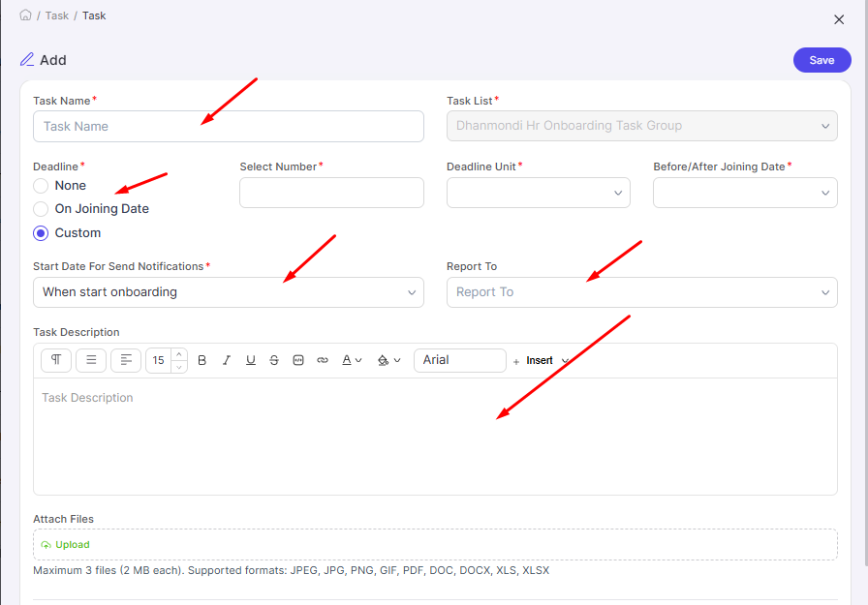
Task: Underline text using the editor toolbar
Action: point(250,360)
